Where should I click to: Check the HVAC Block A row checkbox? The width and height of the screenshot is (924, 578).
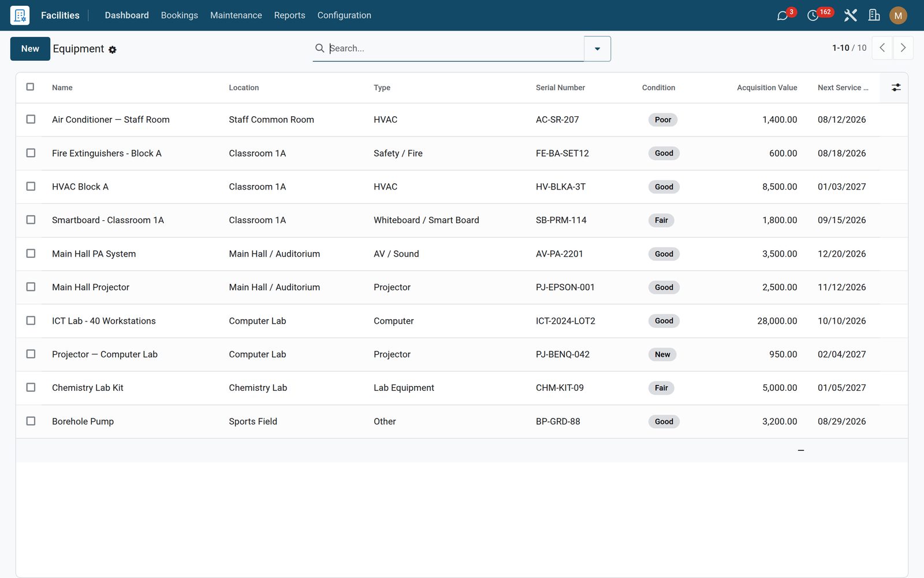tap(31, 186)
